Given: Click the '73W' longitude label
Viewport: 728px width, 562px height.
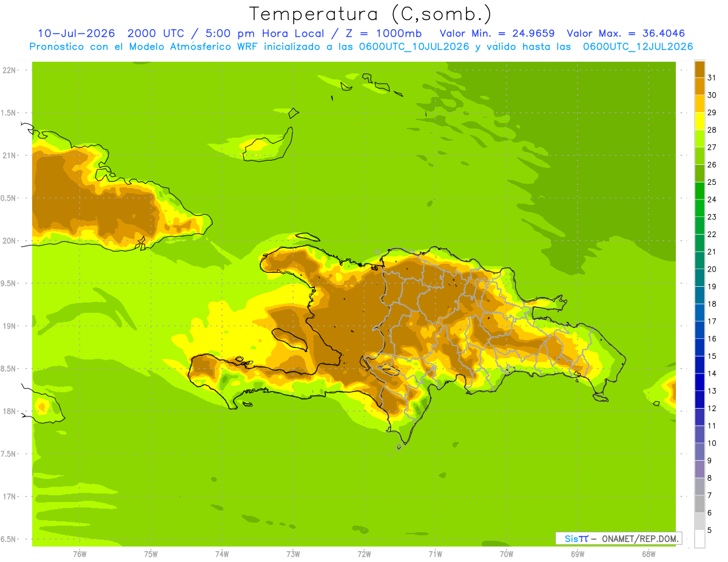Looking at the screenshot, I should [x=293, y=554].
